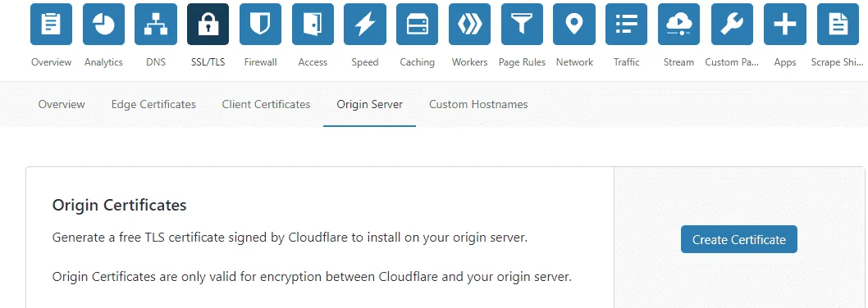Click the Caching label text

[418, 62]
